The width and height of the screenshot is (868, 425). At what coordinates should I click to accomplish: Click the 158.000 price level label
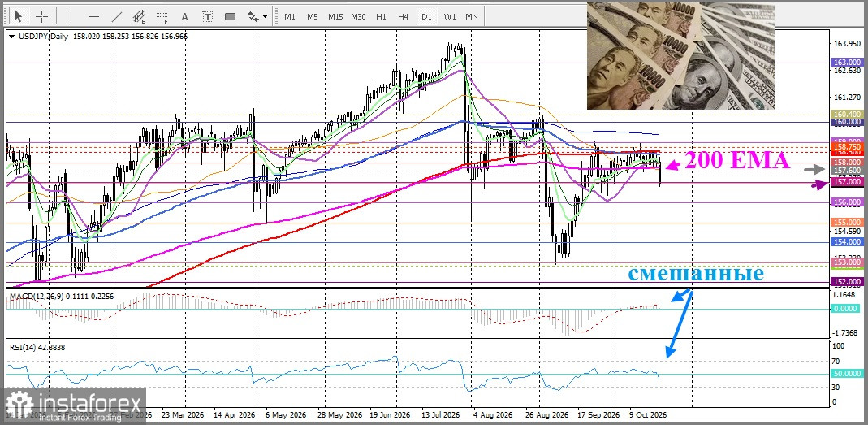coord(847,161)
